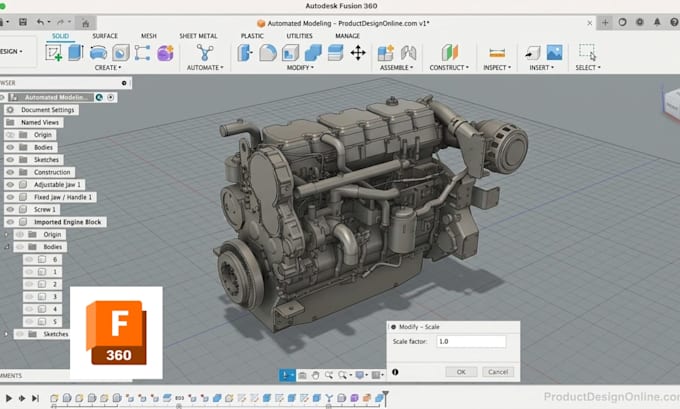Activate the Move/Copy arrows tool
Image resolution: width=680 pixels, height=409 pixels.
(358, 53)
